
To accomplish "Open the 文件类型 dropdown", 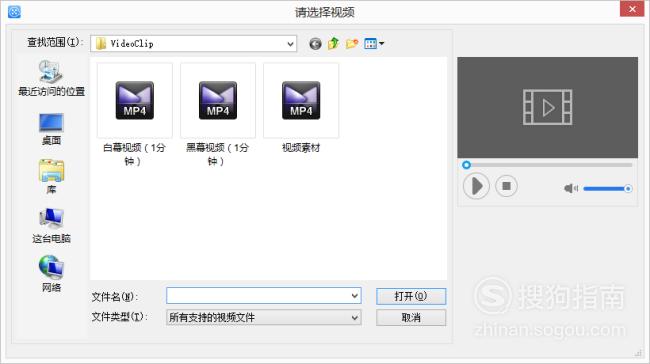I will pos(264,318).
